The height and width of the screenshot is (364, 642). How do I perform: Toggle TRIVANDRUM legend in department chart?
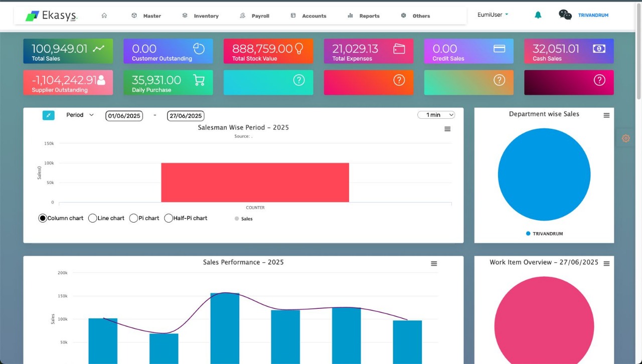point(544,234)
